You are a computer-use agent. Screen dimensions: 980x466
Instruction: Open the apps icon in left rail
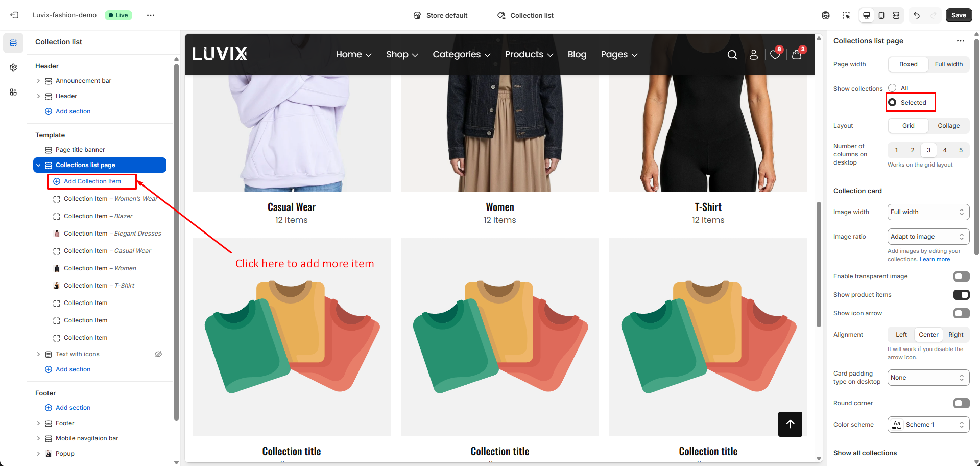13,92
